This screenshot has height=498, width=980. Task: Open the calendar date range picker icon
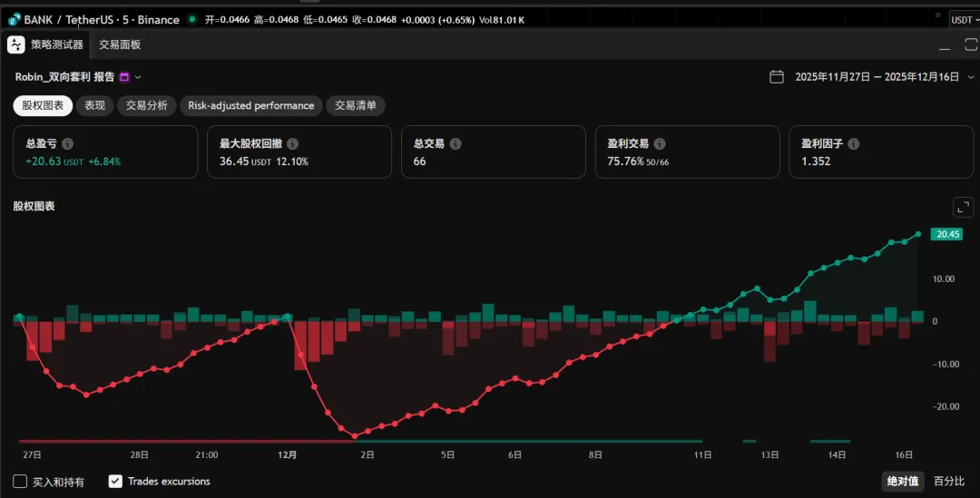(x=777, y=77)
